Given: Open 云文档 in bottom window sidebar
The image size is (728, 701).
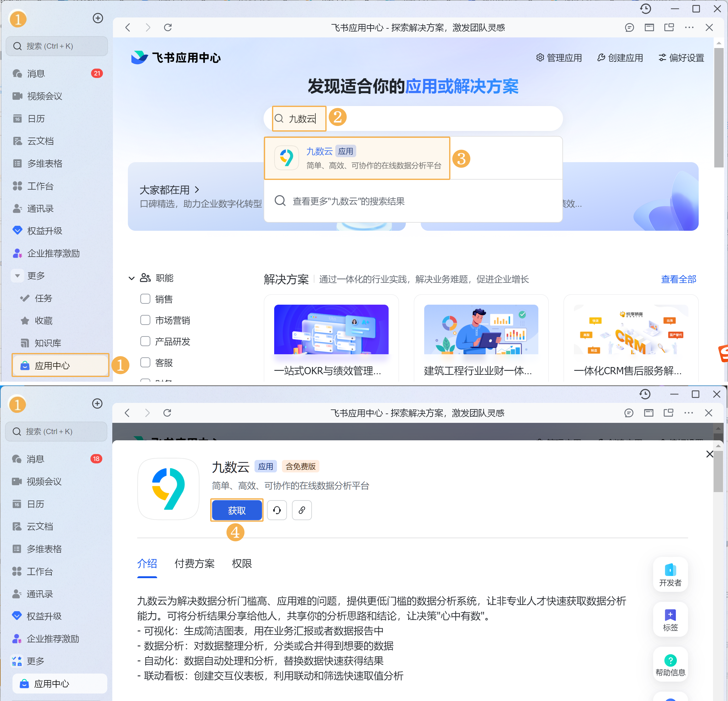Looking at the screenshot, I should tap(56, 526).
